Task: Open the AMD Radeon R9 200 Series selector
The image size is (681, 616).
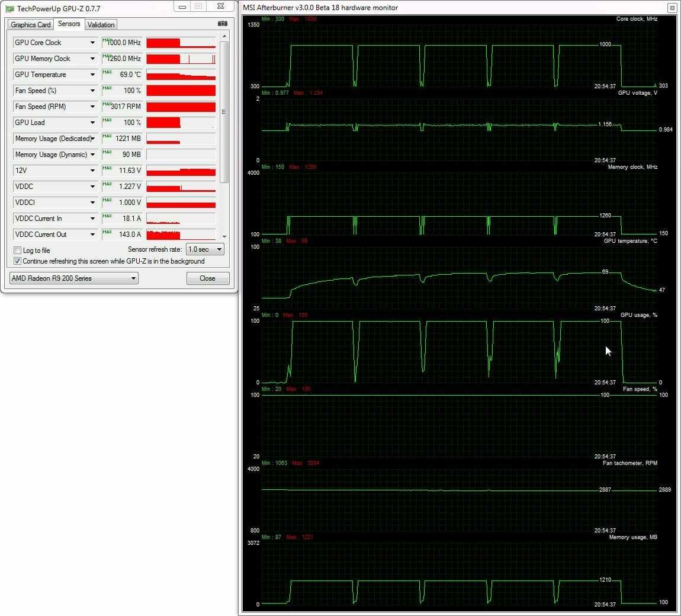Action: 73,278
